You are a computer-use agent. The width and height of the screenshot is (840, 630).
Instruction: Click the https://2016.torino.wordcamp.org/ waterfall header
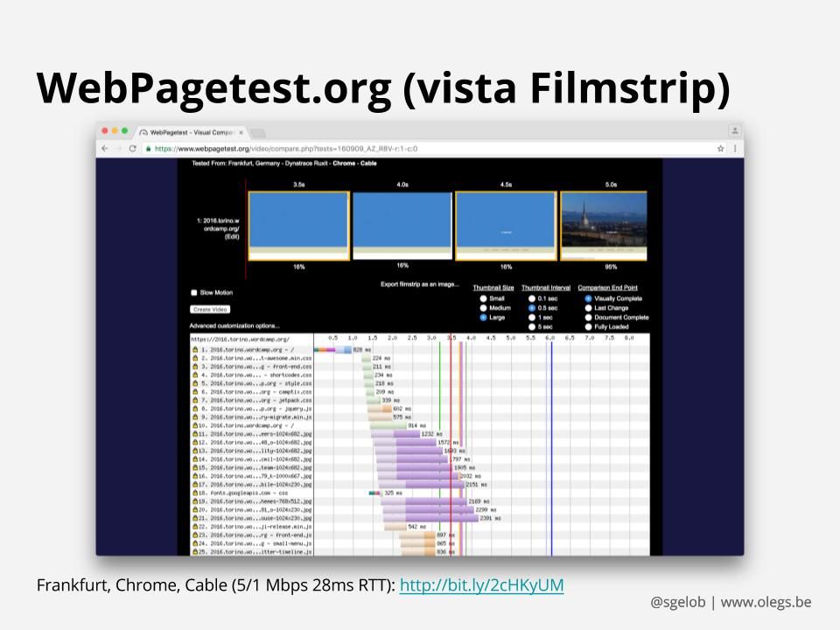click(241, 339)
